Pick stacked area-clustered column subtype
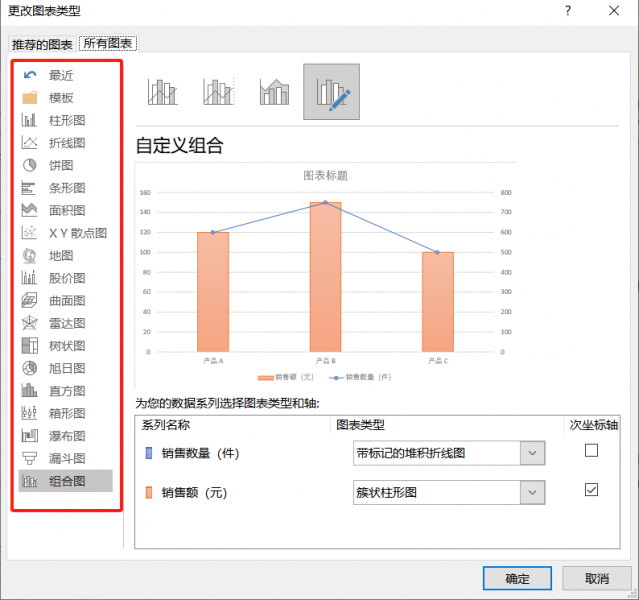Screen dimensions: 639x600 [x=275, y=92]
